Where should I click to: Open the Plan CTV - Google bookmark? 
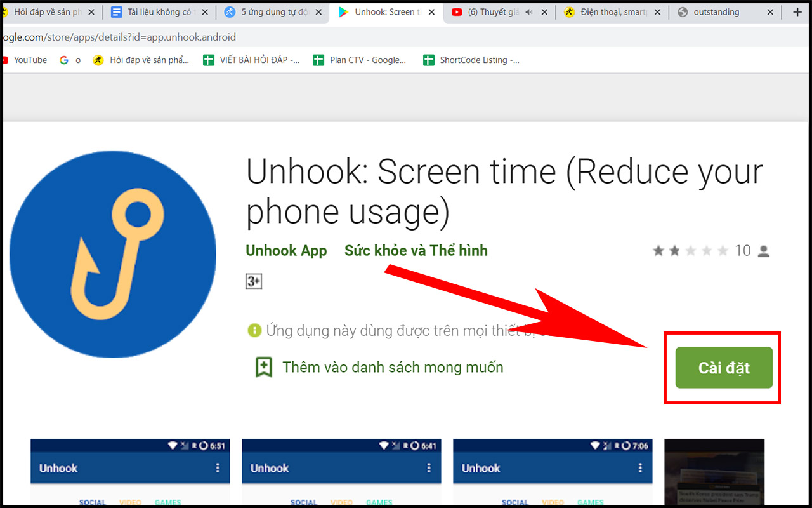[x=360, y=60]
